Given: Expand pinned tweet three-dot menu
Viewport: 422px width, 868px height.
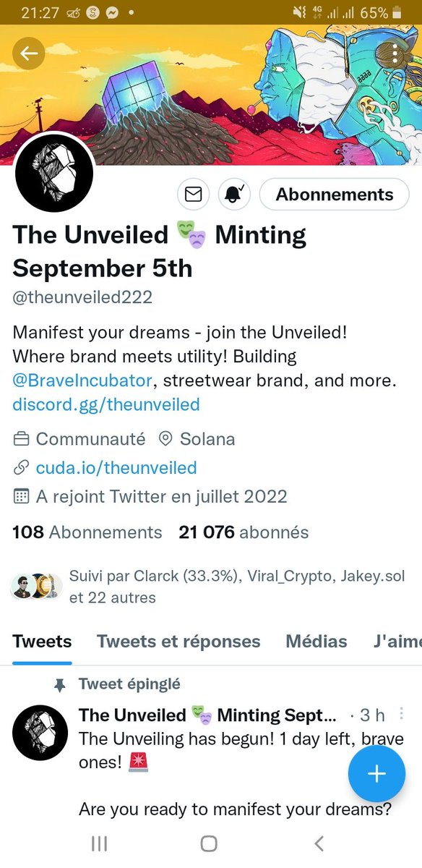Looking at the screenshot, I should pyautogui.click(x=402, y=715).
